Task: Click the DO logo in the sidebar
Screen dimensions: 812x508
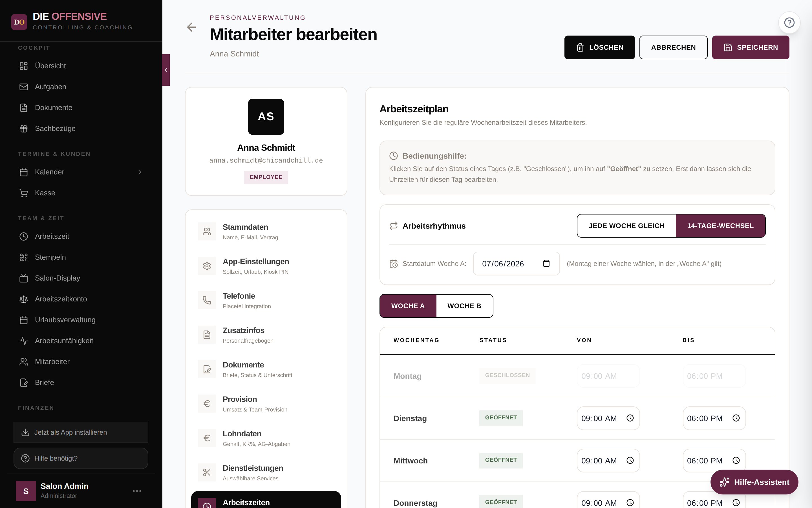Action: point(19,22)
